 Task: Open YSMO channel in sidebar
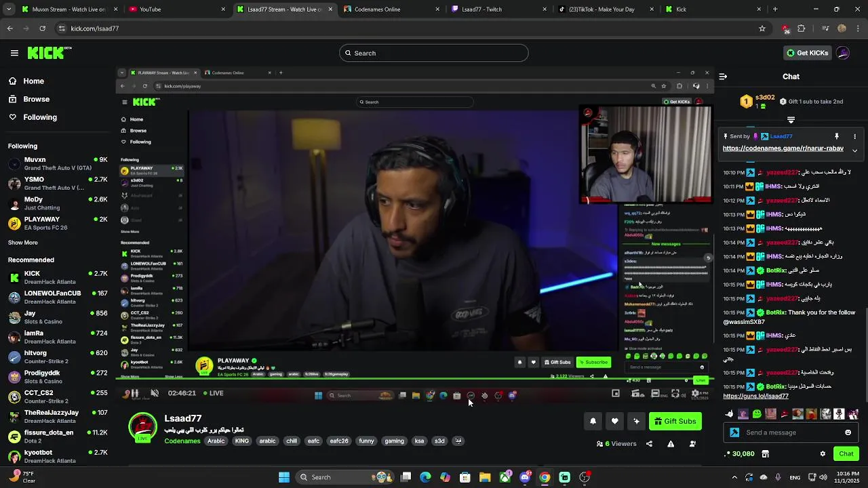click(58, 183)
